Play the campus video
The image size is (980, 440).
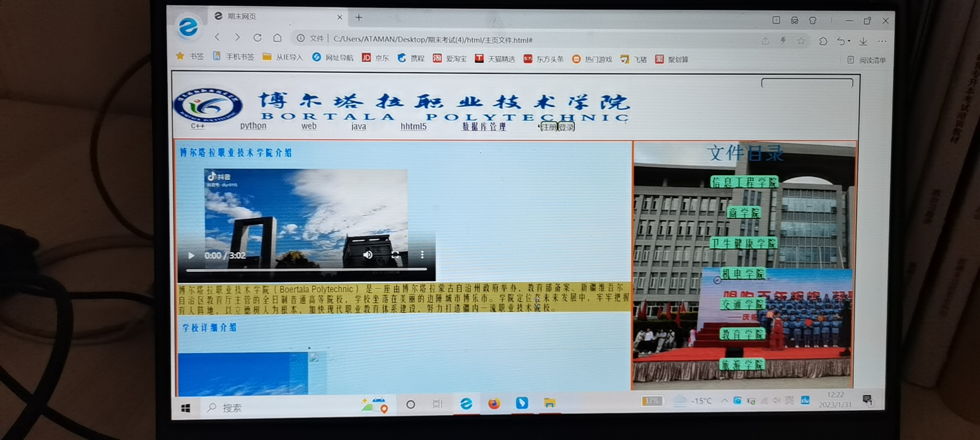coord(191,255)
